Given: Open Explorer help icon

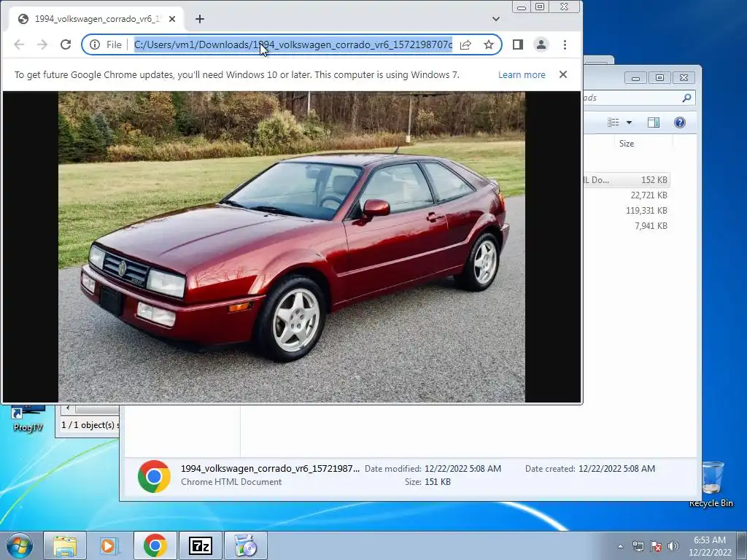Looking at the screenshot, I should pyautogui.click(x=680, y=122).
